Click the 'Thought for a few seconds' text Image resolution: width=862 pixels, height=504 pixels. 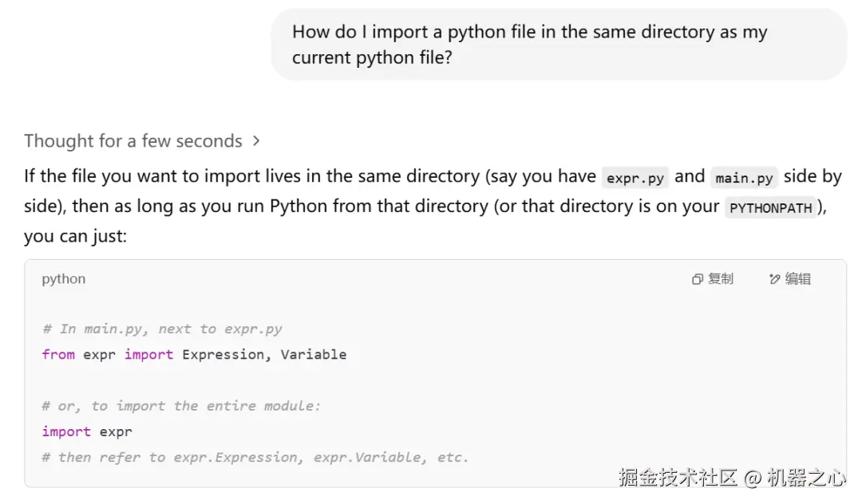pyautogui.click(x=132, y=141)
